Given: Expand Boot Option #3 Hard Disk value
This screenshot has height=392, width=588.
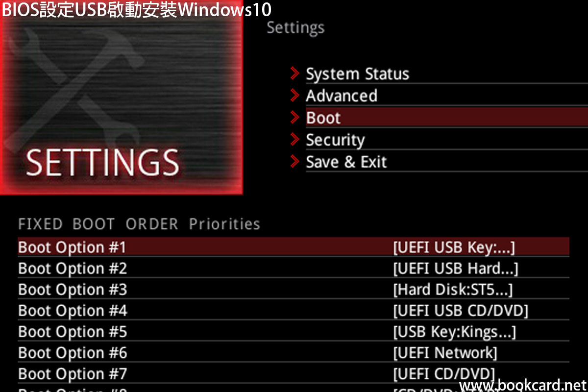Looking at the screenshot, I should (452, 290).
